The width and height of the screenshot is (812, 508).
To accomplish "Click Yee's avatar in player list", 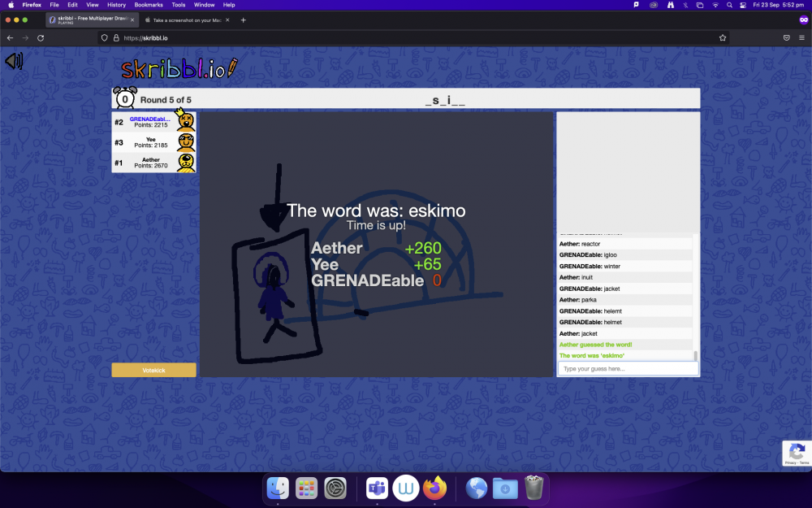I will point(186,142).
